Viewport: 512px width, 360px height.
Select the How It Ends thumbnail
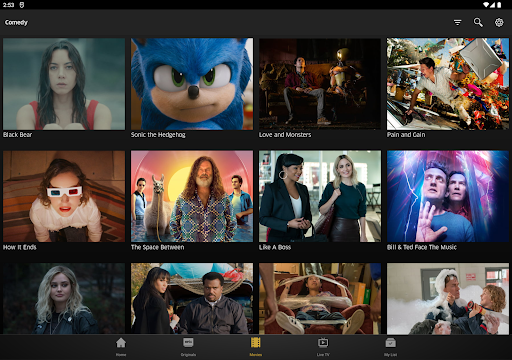point(64,196)
